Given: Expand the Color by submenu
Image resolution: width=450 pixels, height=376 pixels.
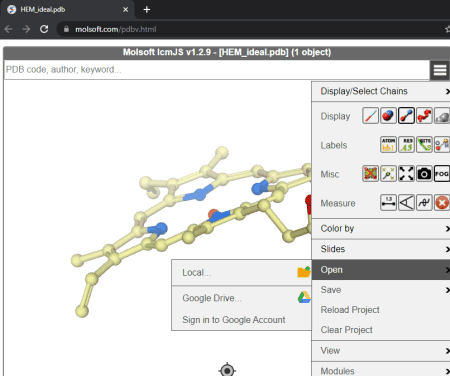Looking at the screenshot, I should 381,229.
